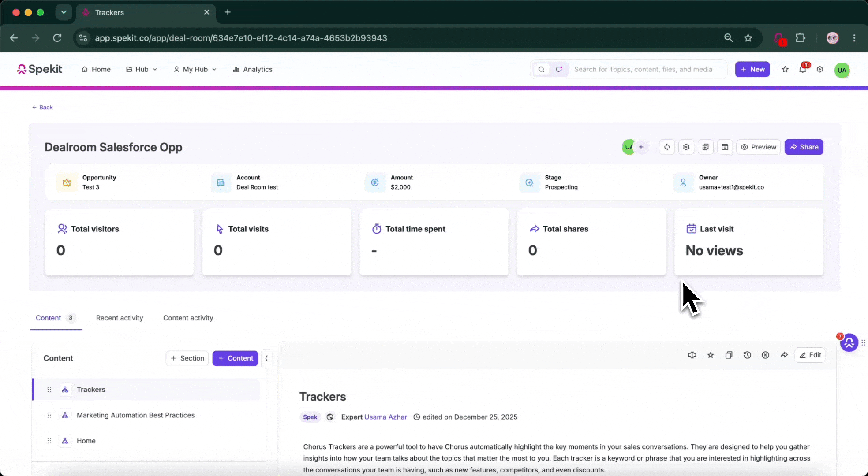Select the Content tab
This screenshot has height=476, width=868.
[x=56, y=318]
